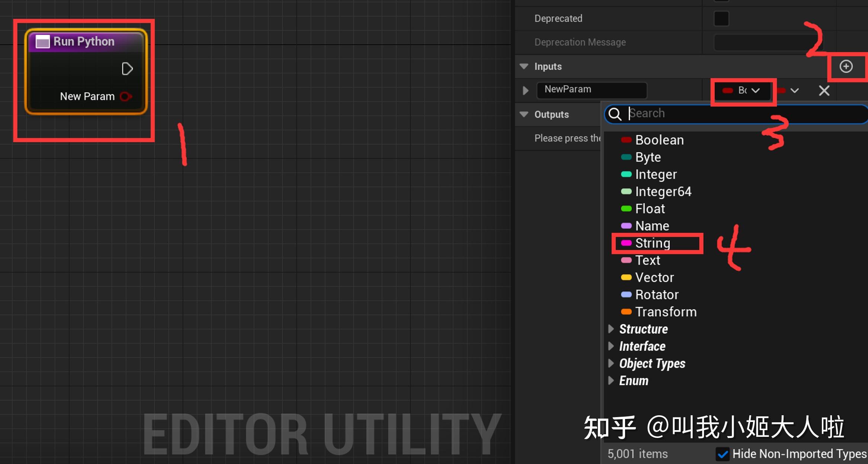
Task: Select the Vector type pill icon
Action: (x=626, y=278)
